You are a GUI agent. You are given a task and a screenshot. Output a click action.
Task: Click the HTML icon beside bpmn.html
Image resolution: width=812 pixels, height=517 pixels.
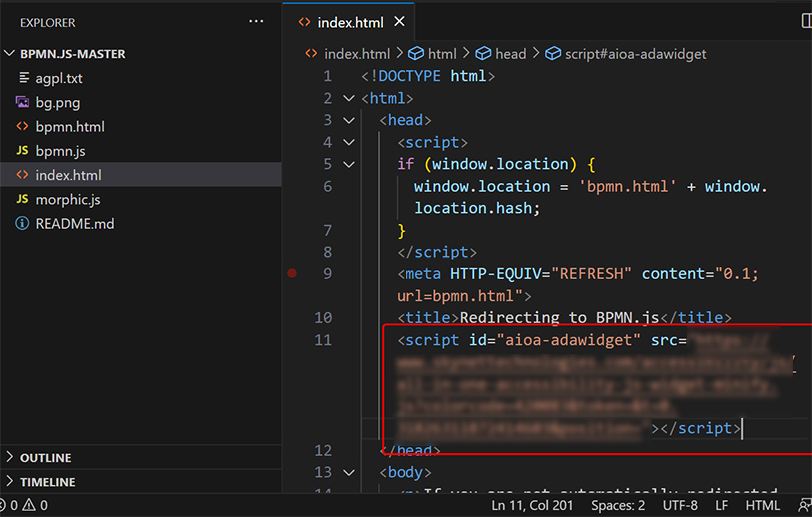coord(22,126)
